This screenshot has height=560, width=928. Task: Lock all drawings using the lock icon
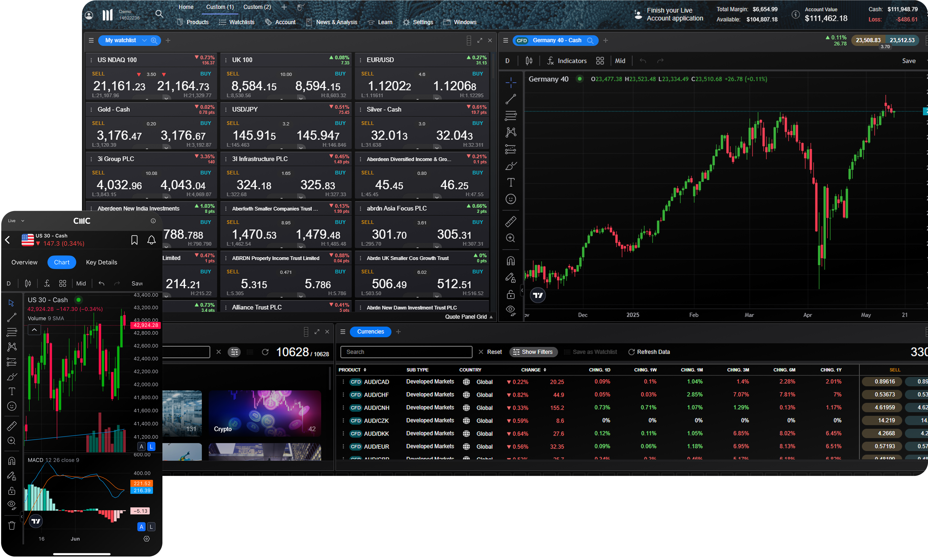[511, 294]
